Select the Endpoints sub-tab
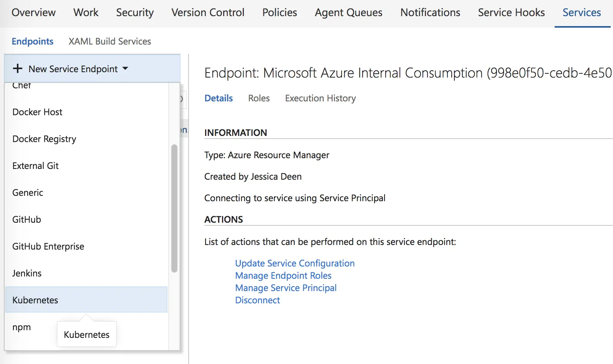613x364 pixels. pos(33,41)
